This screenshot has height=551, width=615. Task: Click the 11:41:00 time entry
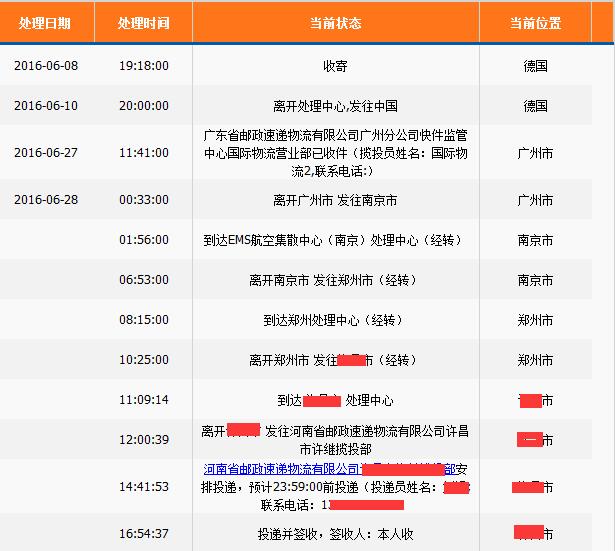(x=143, y=153)
